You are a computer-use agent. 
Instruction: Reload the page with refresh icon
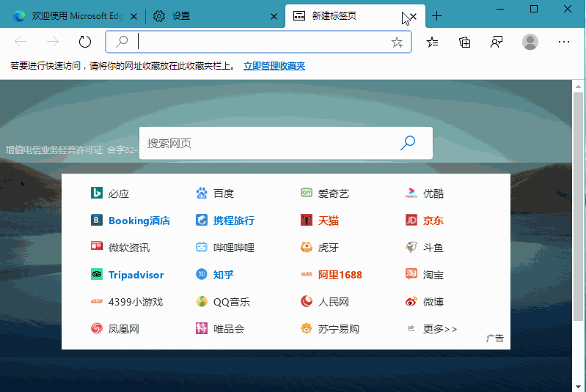(x=85, y=42)
